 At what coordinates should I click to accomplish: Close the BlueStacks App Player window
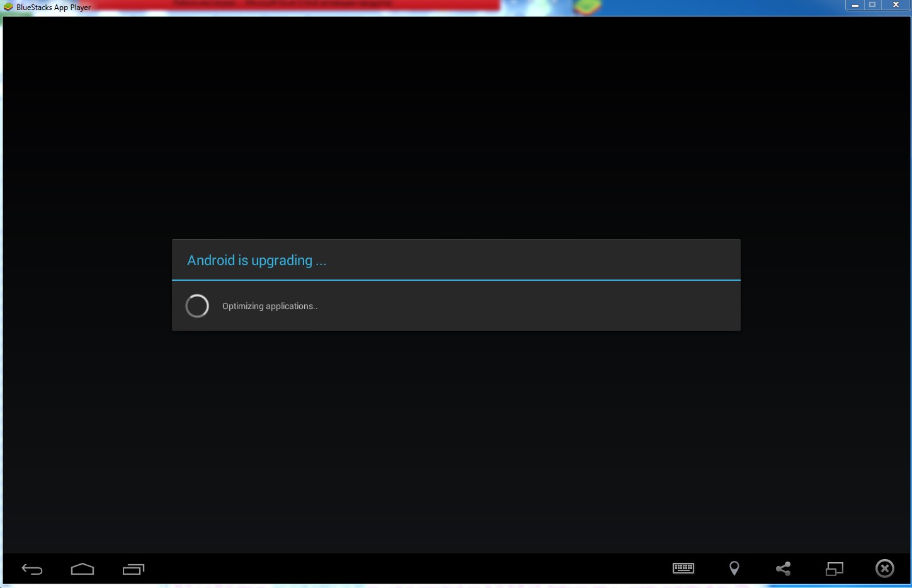tap(896, 6)
